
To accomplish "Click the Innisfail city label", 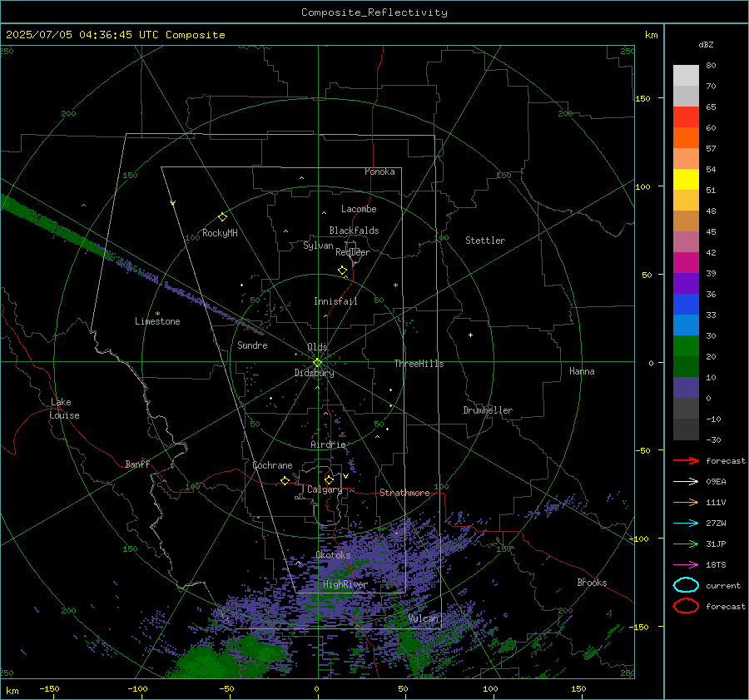I will coord(335,301).
